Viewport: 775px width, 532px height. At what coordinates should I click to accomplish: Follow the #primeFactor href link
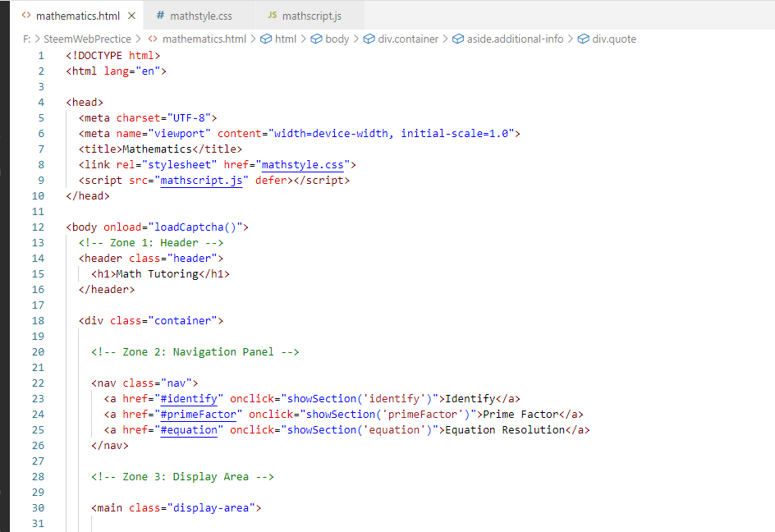coord(198,415)
